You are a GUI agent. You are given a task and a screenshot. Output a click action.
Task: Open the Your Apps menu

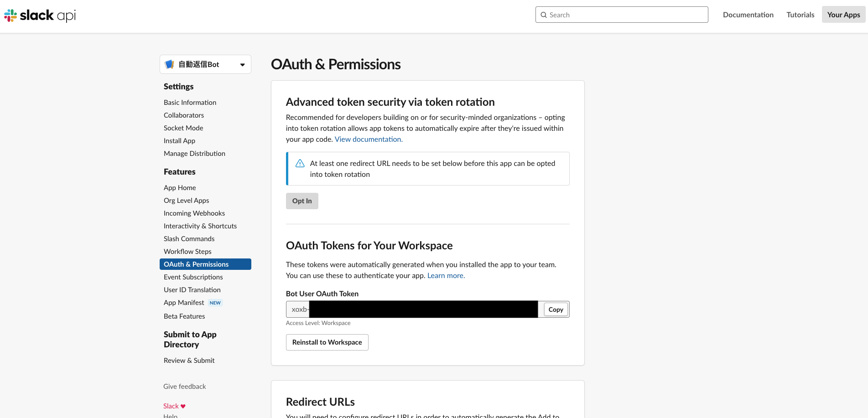(x=843, y=14)
